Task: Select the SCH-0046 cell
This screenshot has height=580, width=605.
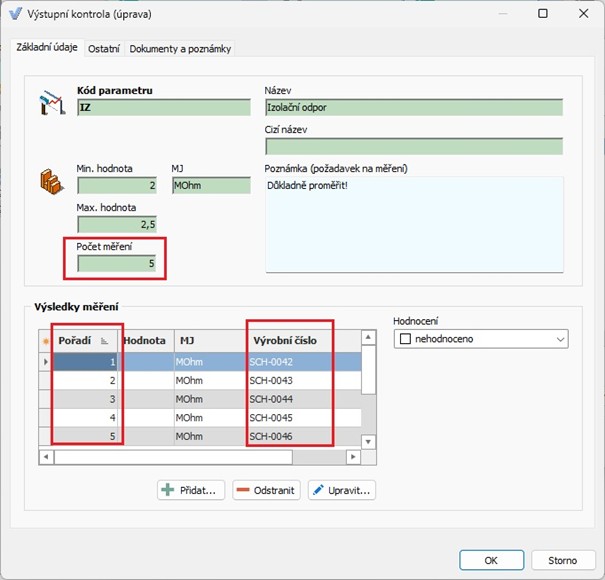Action: pyautogui.click(x=303, y=436)
